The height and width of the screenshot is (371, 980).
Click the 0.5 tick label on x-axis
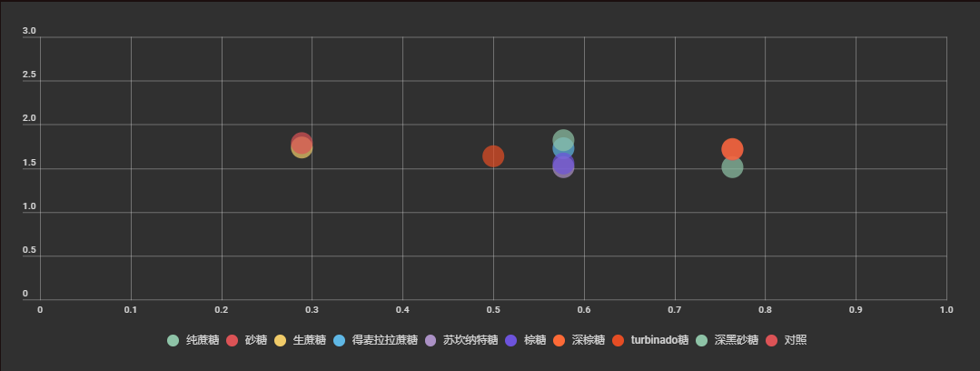(x=493, y=310)
